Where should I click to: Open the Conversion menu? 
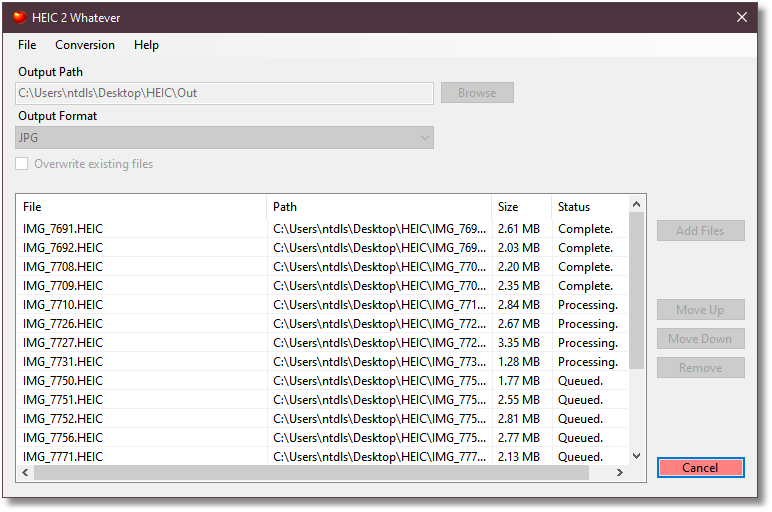[x=85, y=45]
